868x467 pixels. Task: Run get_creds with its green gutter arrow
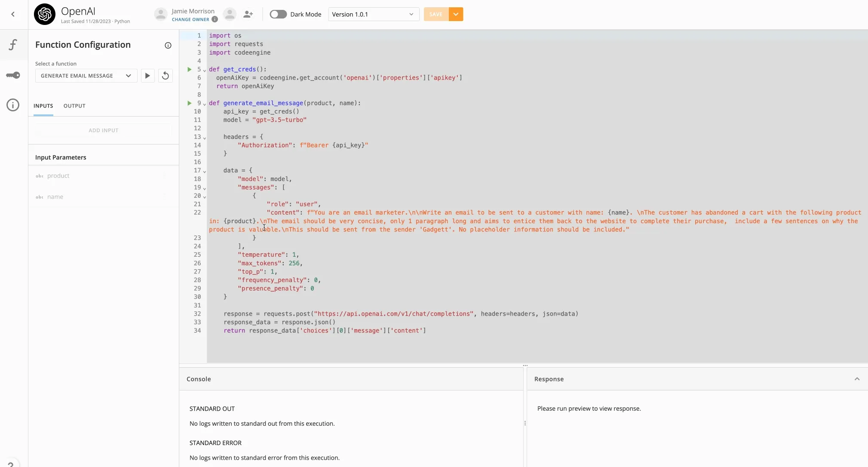coord(189,69)
